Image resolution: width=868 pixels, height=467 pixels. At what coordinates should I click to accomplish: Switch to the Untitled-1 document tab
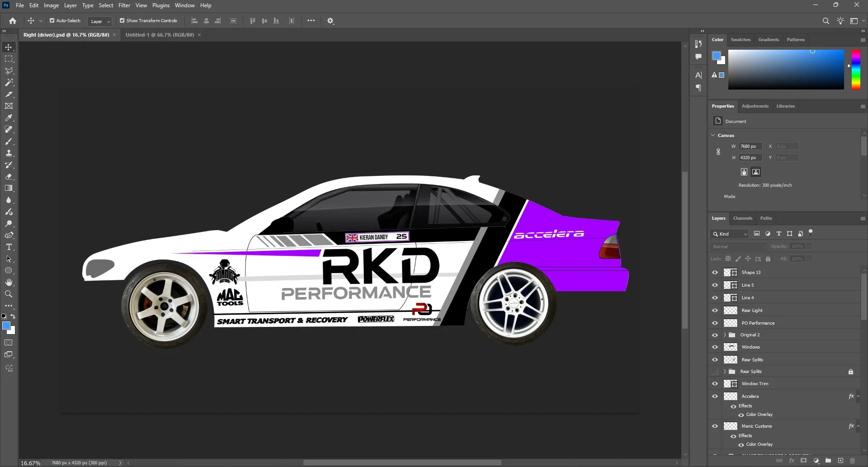coord(160,35)
